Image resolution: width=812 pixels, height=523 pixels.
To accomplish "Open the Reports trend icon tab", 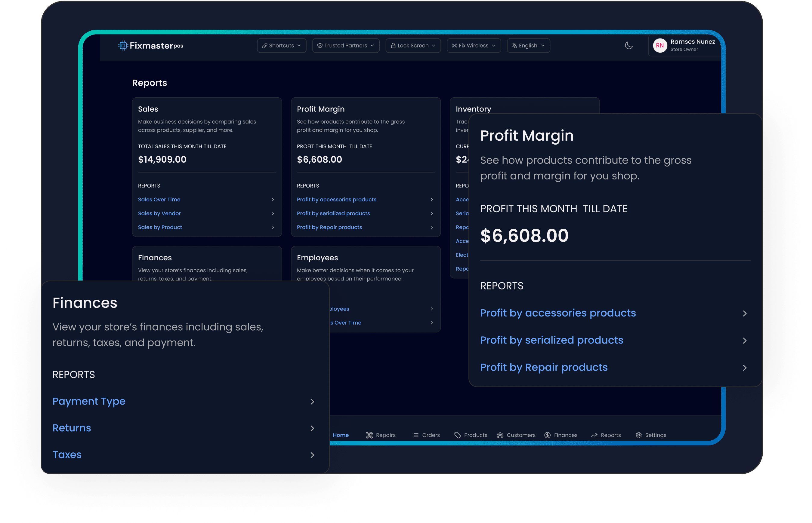I will (x=594, y=435).
